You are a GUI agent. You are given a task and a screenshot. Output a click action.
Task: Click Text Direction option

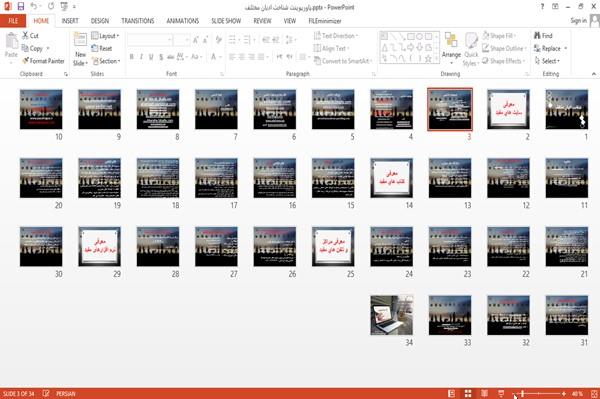click(336, 36)
